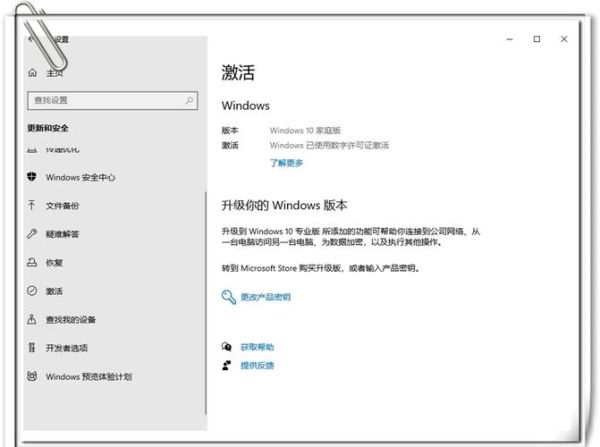Click the 恢复 recovery icon

[x=32, y=263]
